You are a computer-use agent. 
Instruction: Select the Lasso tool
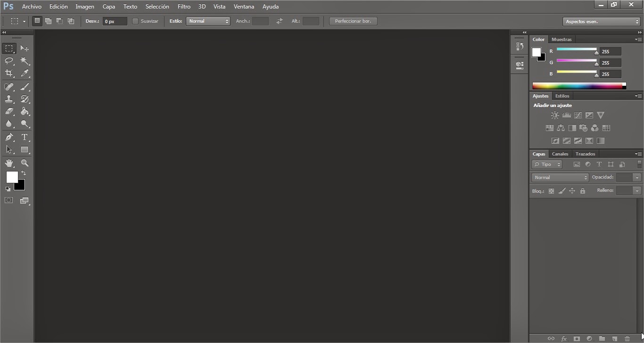[x=9, y=61]
